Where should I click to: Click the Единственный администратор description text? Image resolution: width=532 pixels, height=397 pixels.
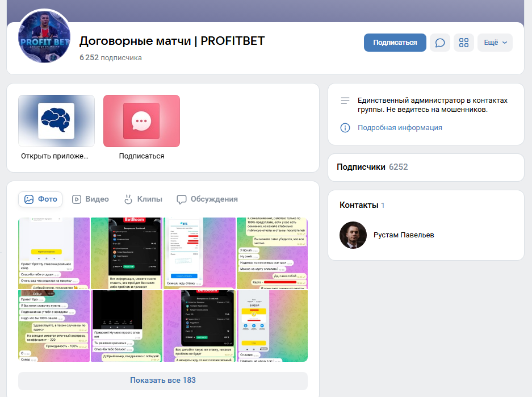point(432,105)
